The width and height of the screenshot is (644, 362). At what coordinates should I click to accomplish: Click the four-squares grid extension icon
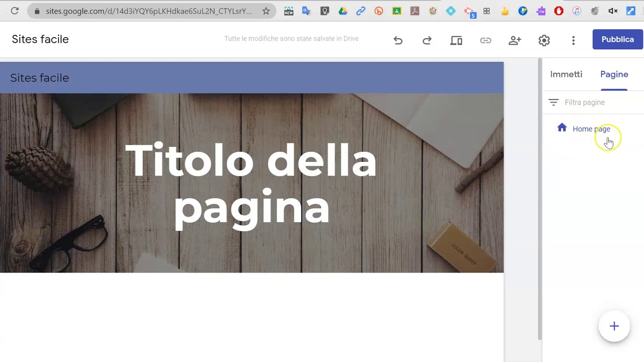(487, 11)
